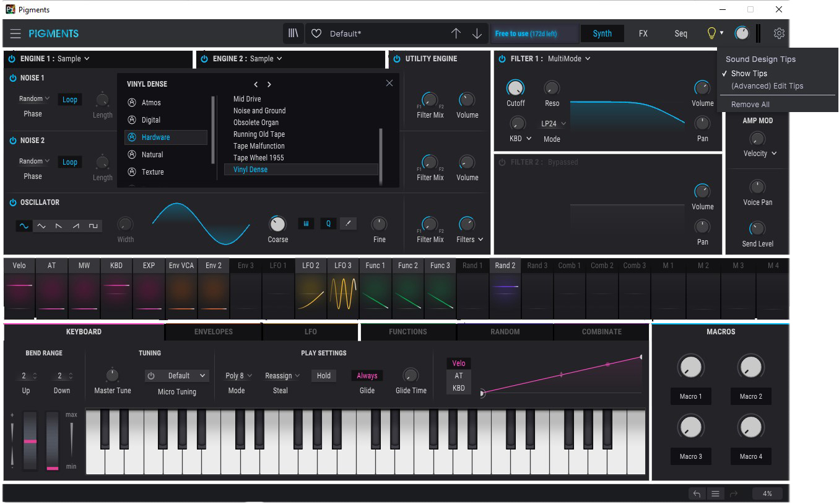
Task: Like the Default preset via heart icon
Action: pyautogui.click(x=316, y=33)
